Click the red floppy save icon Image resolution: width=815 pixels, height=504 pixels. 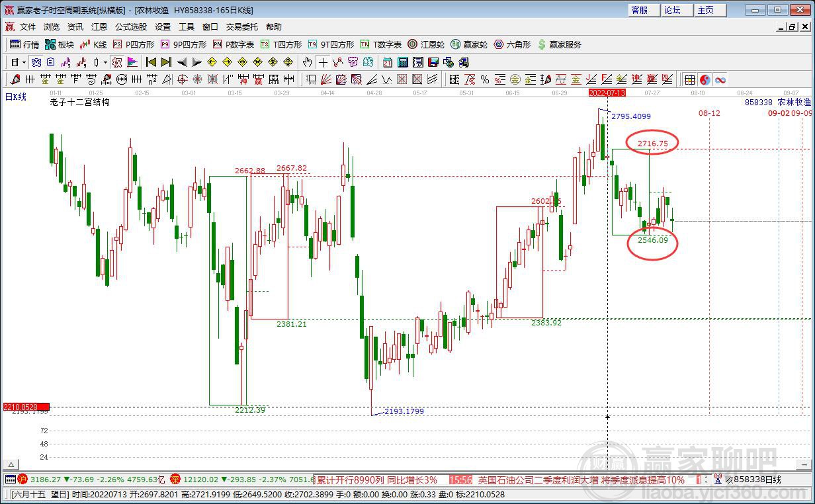click(x=433, y=62)
